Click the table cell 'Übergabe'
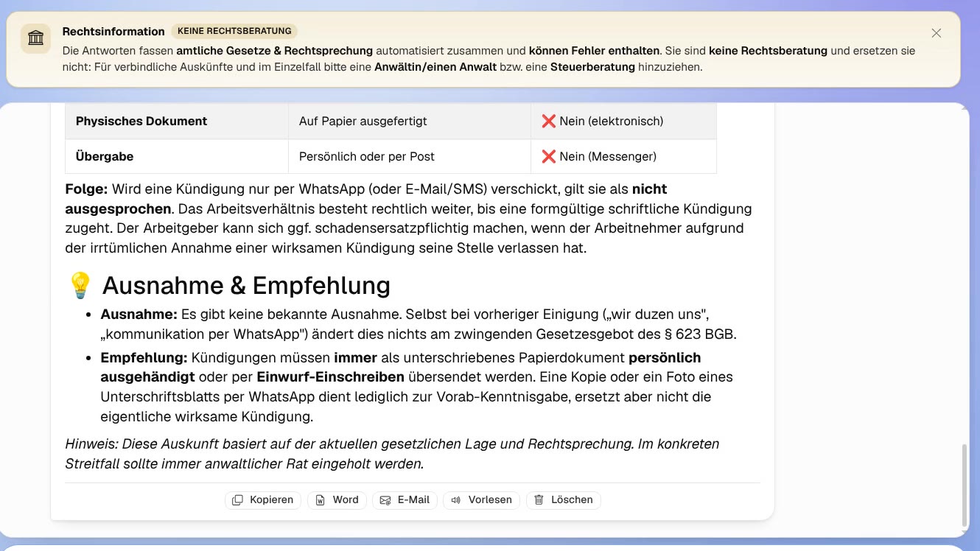Screen dimensions: 980x551 click(177, 156)
